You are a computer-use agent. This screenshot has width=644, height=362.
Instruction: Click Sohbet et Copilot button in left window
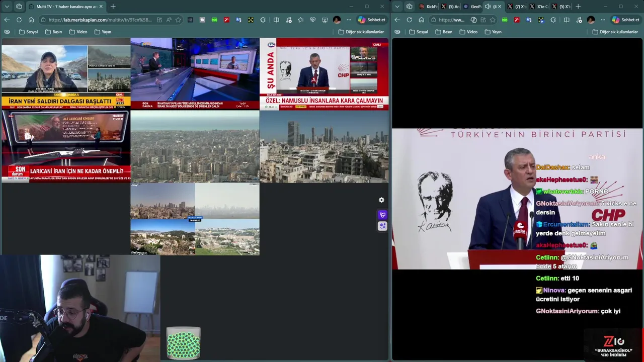click(x=372, y=20)
